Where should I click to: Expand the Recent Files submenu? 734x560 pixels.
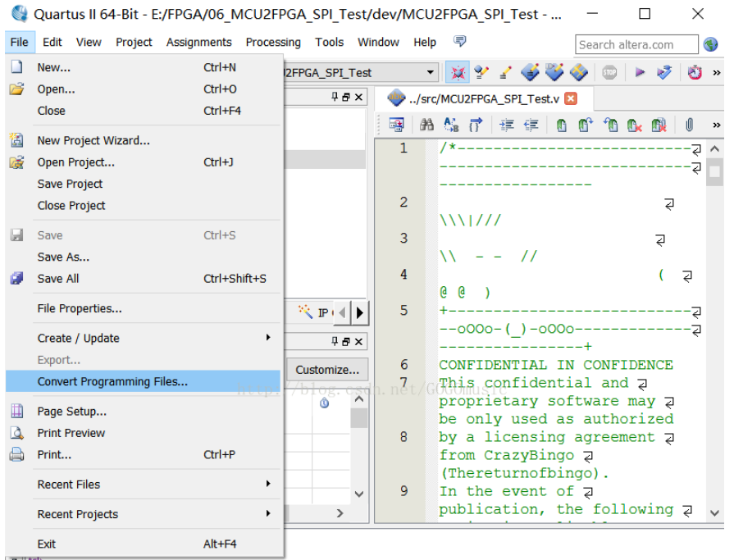pyautogui.click(x=268, y=483)
